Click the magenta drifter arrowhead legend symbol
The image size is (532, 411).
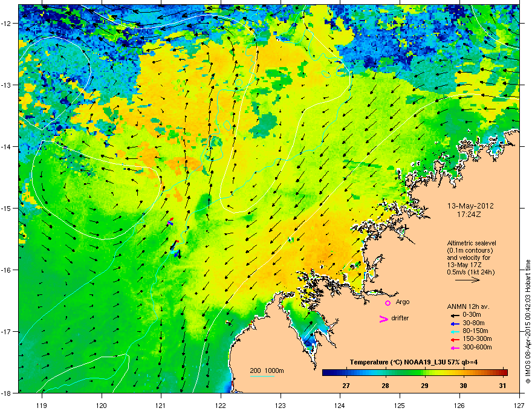[384, 319]
